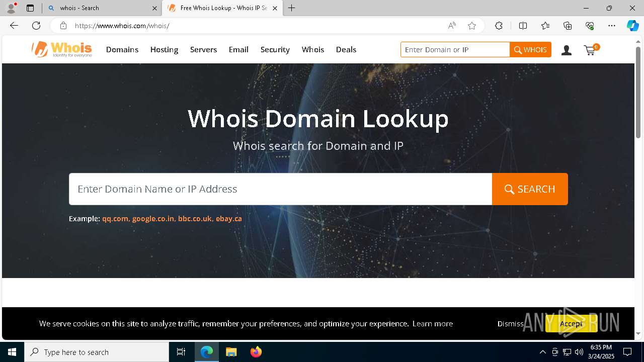Viewport: 644px width, 362px height.
Task: Click the scrollbar down arrow
Action: pos(638,334)
